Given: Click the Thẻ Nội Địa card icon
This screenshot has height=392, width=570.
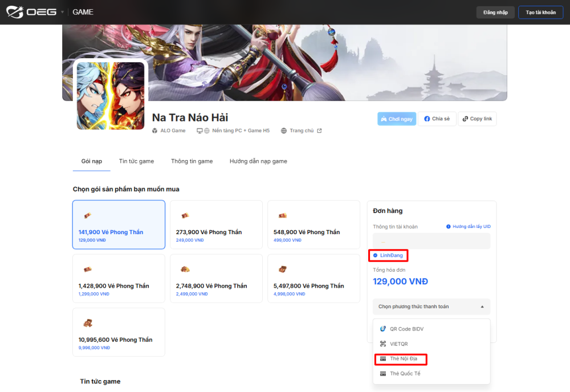Looking at the screenshot, I should [383, 359].
